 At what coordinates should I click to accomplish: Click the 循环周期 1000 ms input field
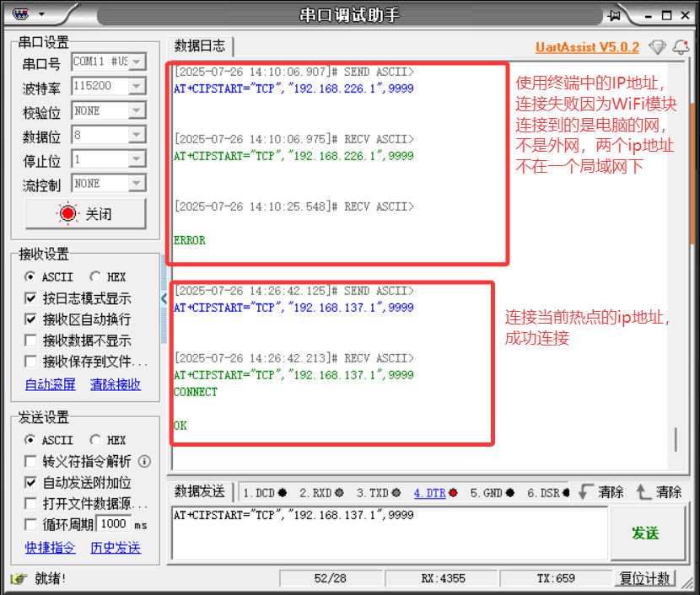point(114,523)
